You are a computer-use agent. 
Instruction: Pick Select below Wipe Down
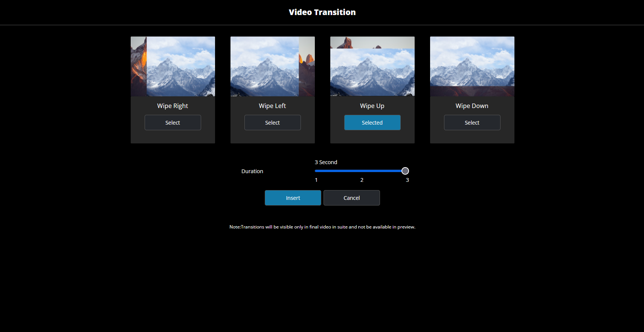472,123
